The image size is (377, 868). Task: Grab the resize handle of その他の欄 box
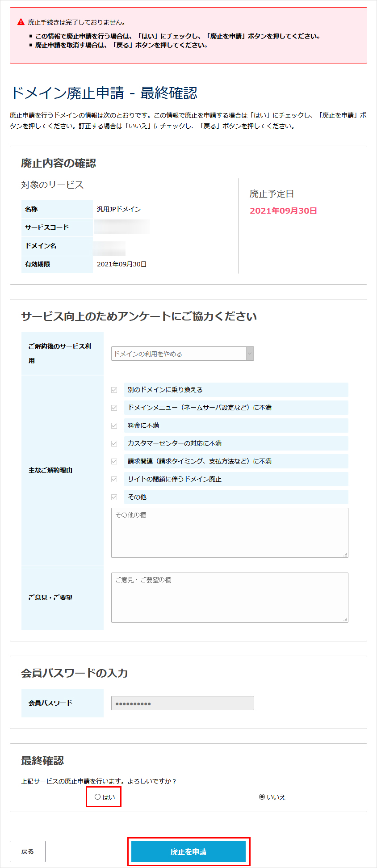(x=345, y=555)
